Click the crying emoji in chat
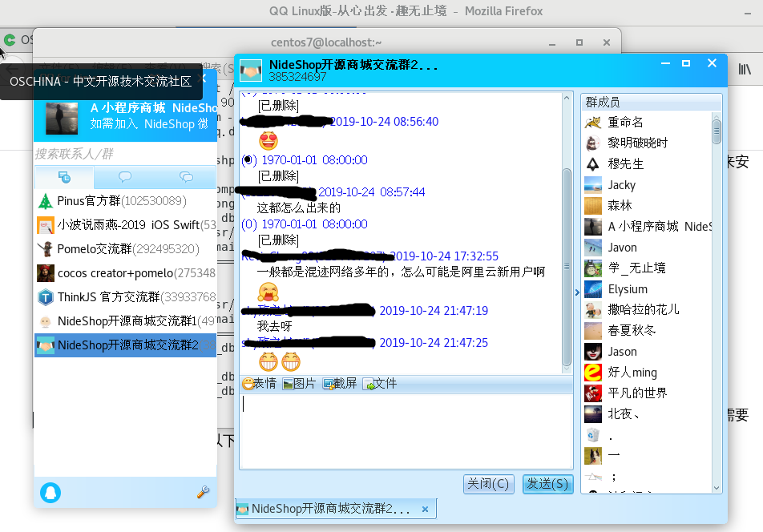 pos(268,292)
